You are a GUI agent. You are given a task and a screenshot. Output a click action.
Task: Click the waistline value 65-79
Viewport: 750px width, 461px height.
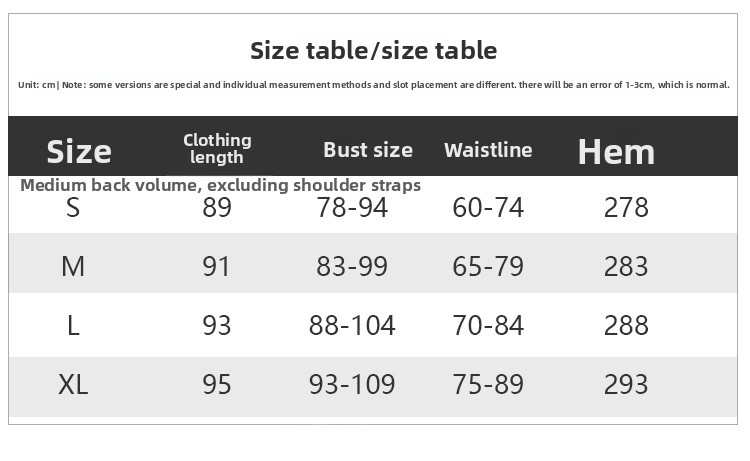pos(488,266)
